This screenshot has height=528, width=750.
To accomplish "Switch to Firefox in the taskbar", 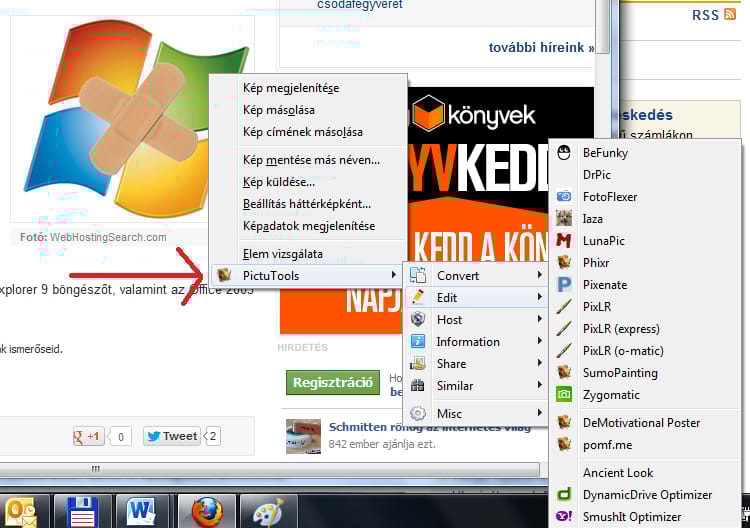I will coord(207,512).
